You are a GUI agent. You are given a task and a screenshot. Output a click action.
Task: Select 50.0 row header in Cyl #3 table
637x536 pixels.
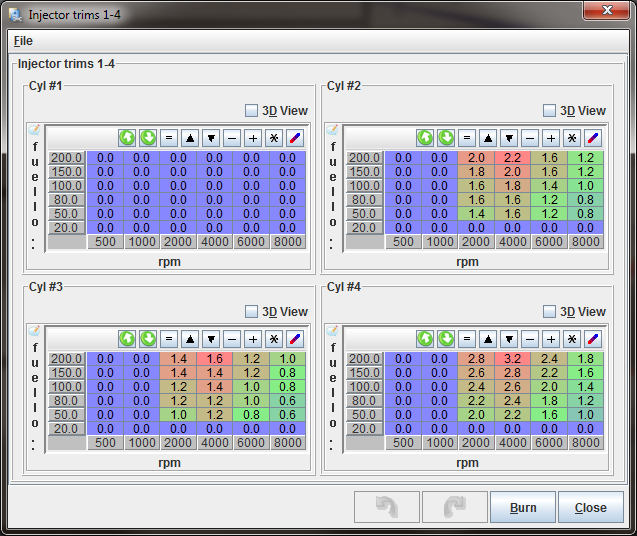click(67, 414)
